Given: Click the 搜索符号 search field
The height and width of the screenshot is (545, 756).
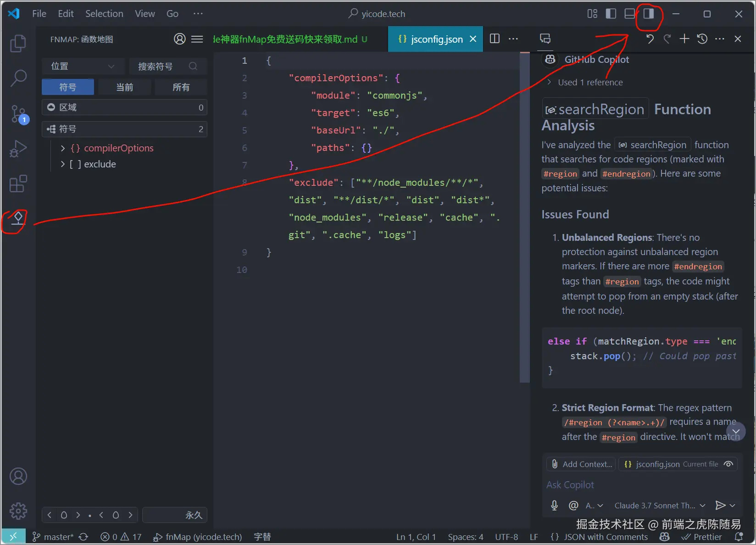Looking at the screenshot, I should tap(168, 67).
